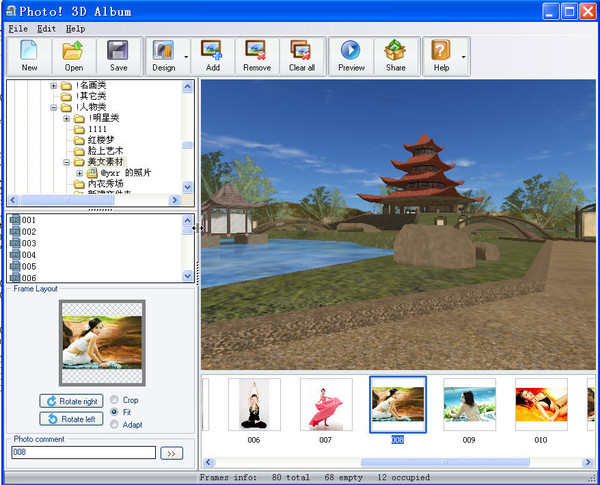The height and width of the screenshot is (485, 600).
Task: Click the Photo comment input field
Action: [x=83, y=452]
